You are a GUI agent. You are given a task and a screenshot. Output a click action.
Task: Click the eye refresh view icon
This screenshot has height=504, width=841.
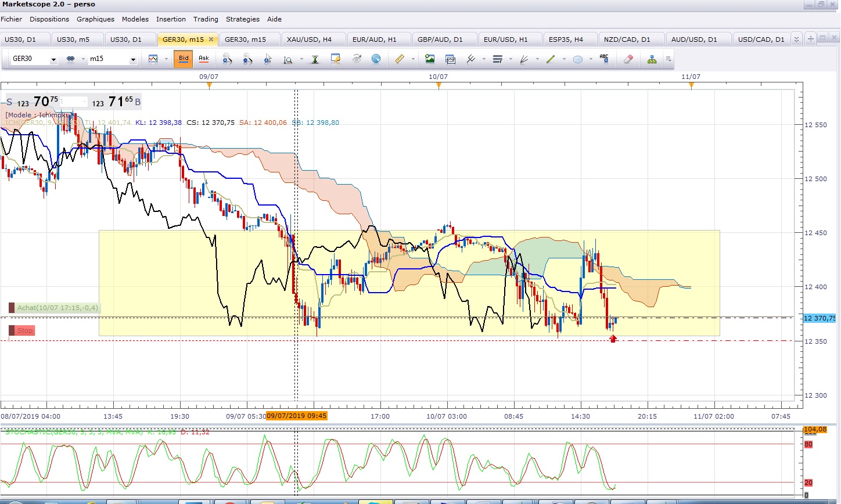[x=357, y=59]
